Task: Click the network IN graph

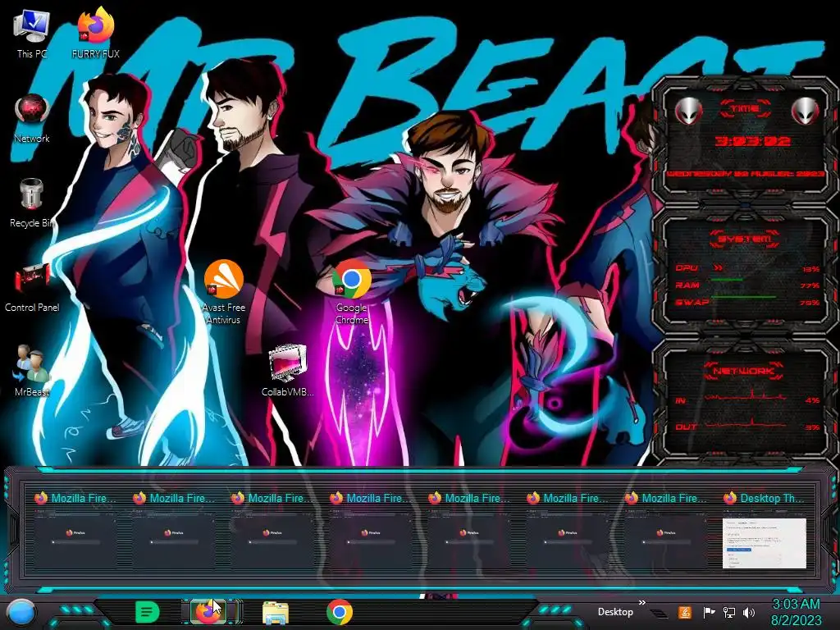Action: pyautogui.click(x=745, y=396)
